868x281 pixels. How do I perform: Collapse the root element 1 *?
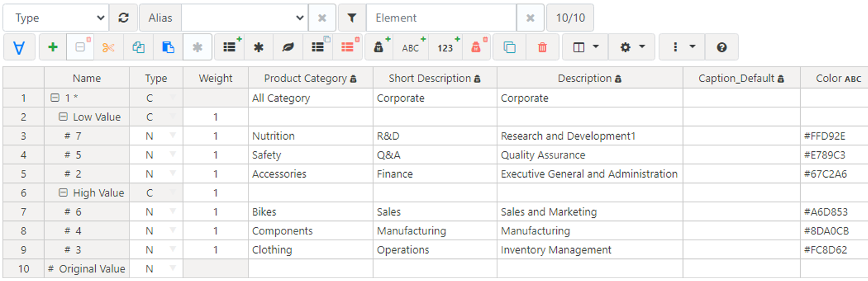coord(55,98)
